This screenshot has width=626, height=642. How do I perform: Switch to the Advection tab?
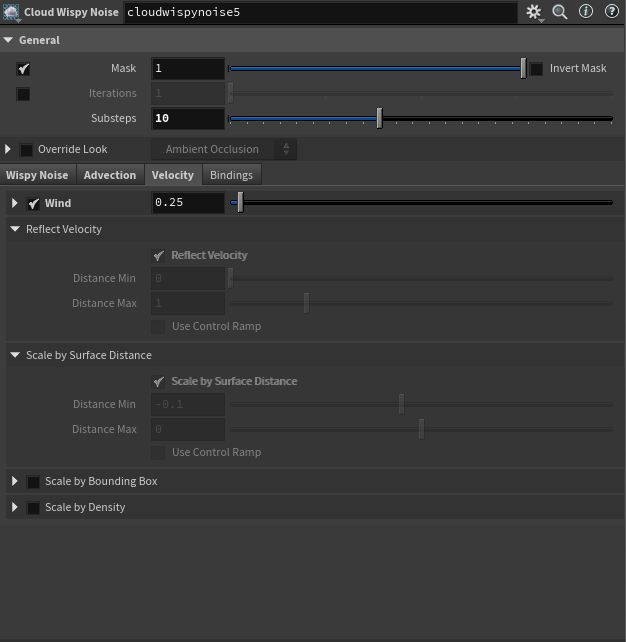(110, 175)
